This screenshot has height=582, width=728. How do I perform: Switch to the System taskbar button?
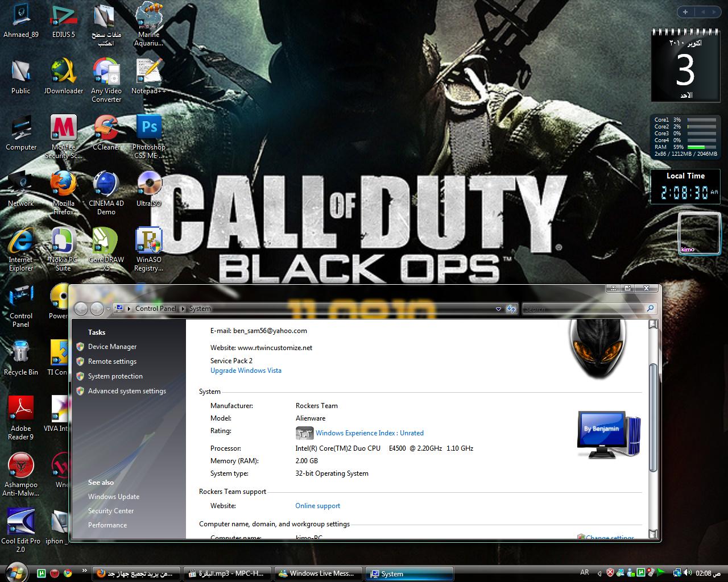[x=409, y=573]
